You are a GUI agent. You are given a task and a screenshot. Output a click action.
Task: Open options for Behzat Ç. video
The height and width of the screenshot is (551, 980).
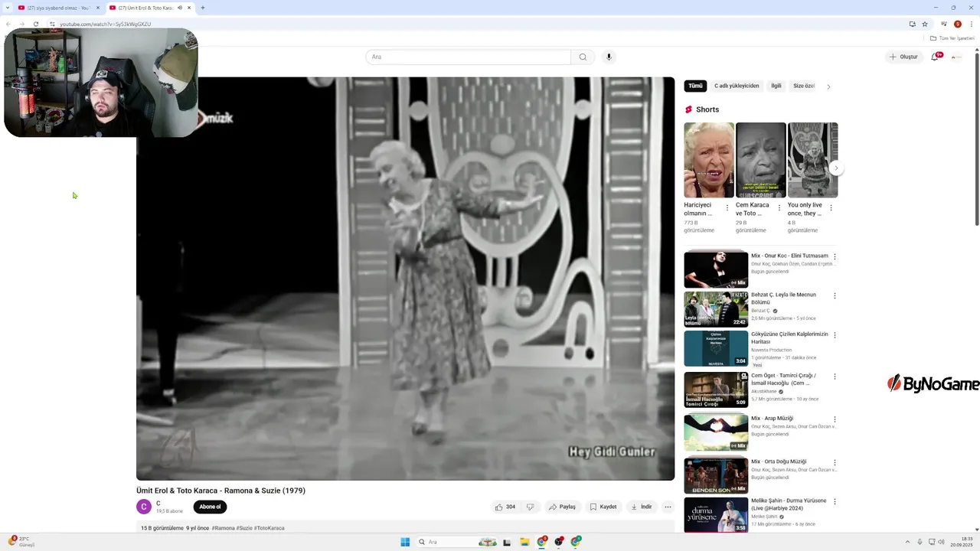(x=835, y=295)
